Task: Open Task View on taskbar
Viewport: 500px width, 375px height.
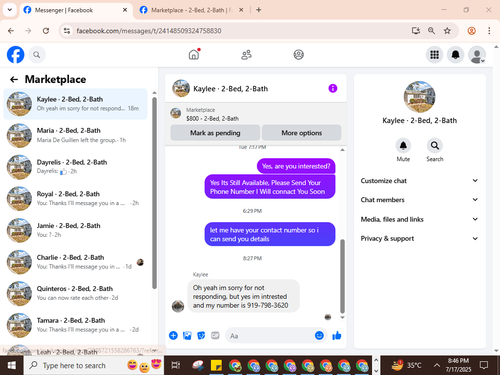Action: tap(176, 365)
